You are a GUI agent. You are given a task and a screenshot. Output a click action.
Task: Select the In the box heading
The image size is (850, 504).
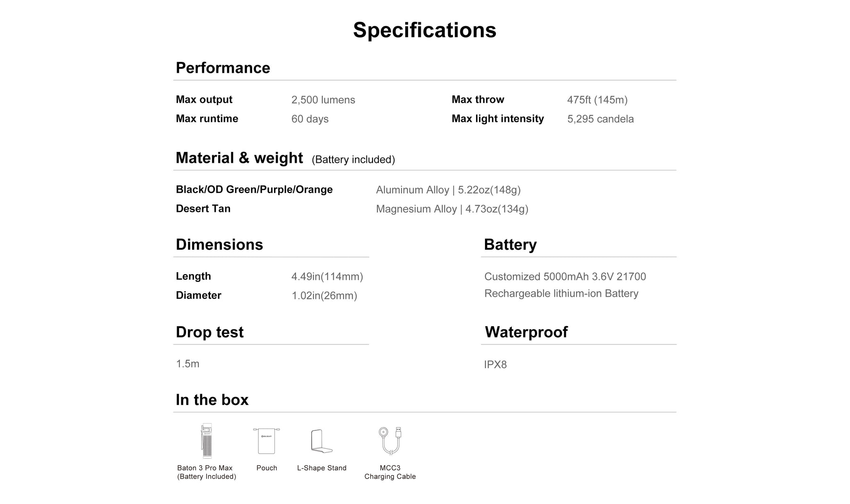[x=212, y=400]
